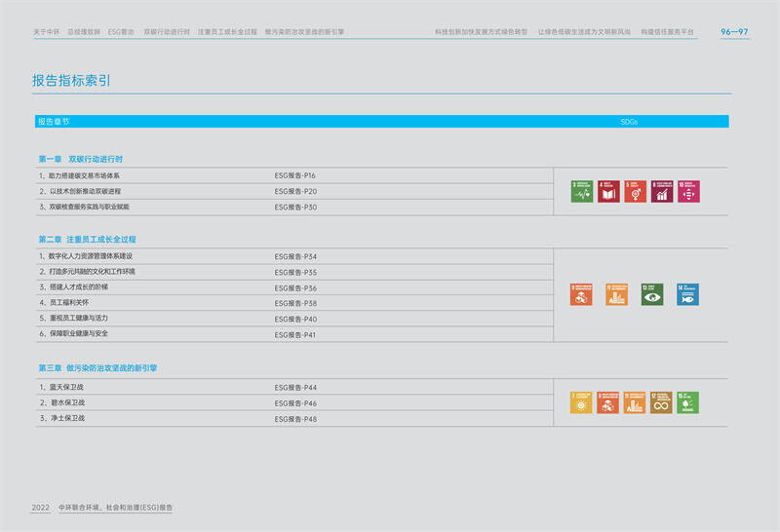Select the SDG 14 Life Below Water fish icon
780x532 pixels.
(x=687, y=294)
